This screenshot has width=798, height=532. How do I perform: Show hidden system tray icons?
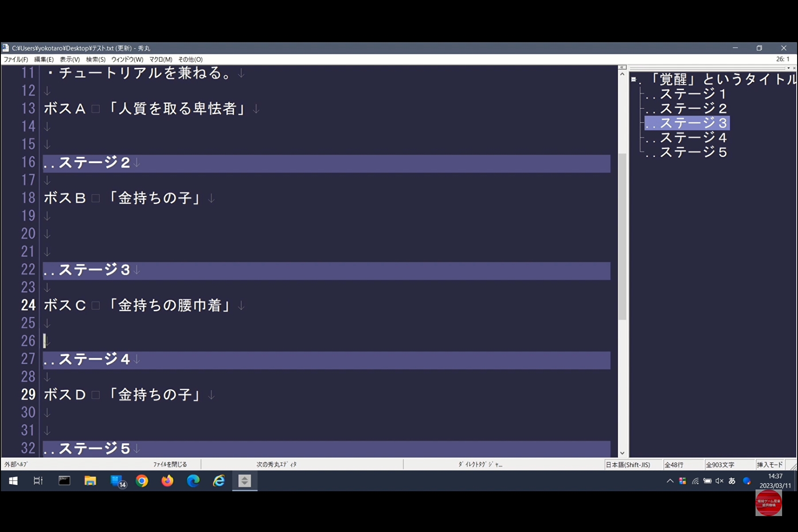click(x=670, y=481)
